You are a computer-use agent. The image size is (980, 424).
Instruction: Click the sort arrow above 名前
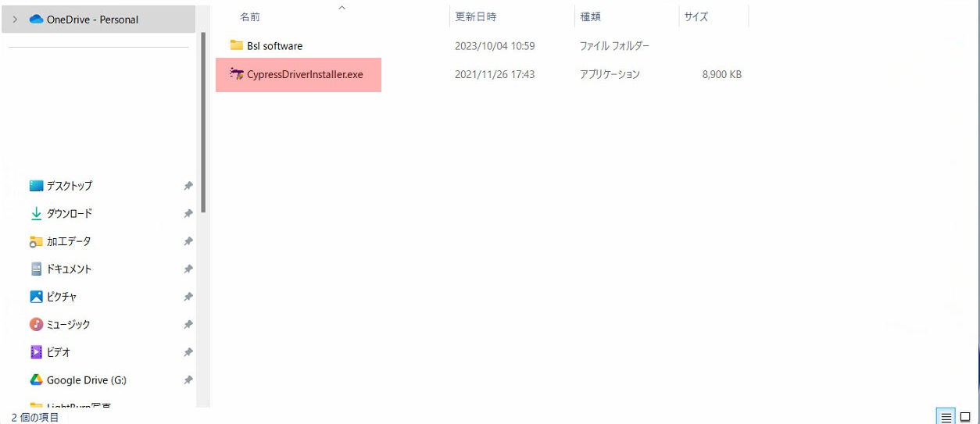[342, 8]
